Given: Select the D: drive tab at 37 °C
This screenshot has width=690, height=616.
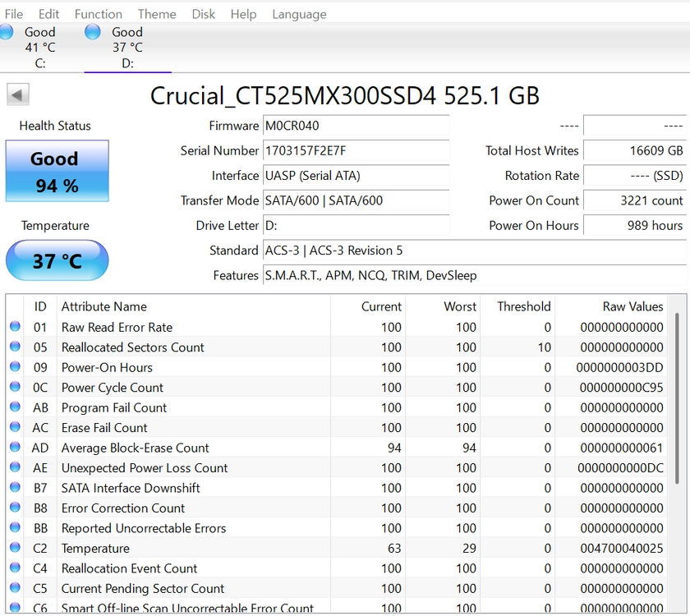Looking at the screenshot, I should (127, 47).
